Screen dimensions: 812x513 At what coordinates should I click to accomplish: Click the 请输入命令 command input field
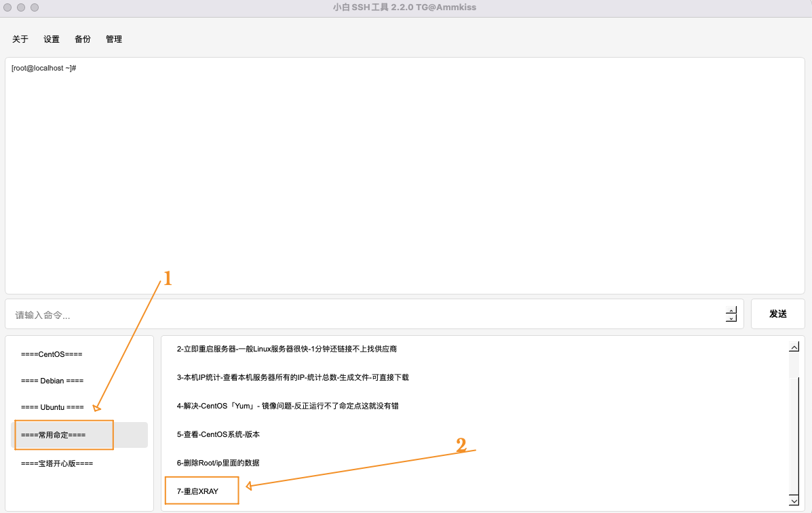(366, 315)
